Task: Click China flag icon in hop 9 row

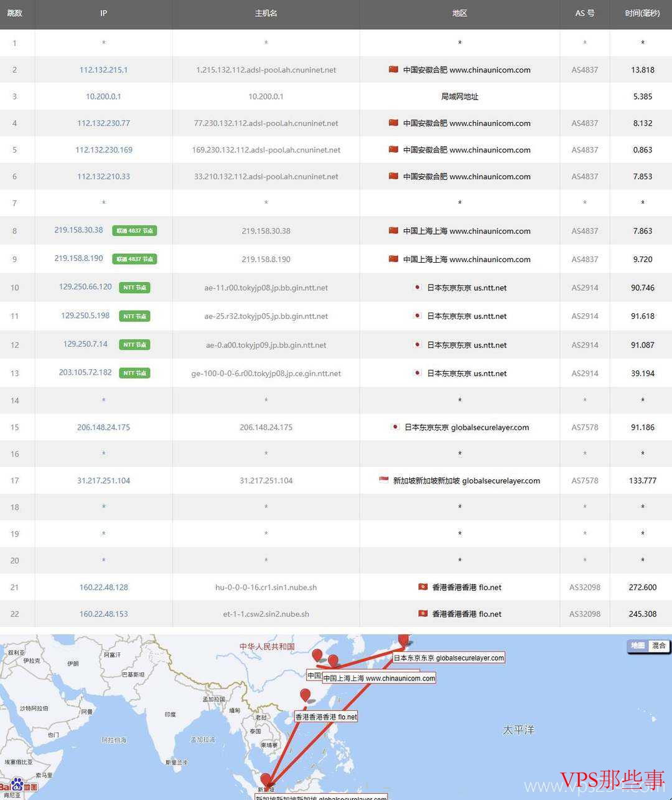Action: click(393, 258)
